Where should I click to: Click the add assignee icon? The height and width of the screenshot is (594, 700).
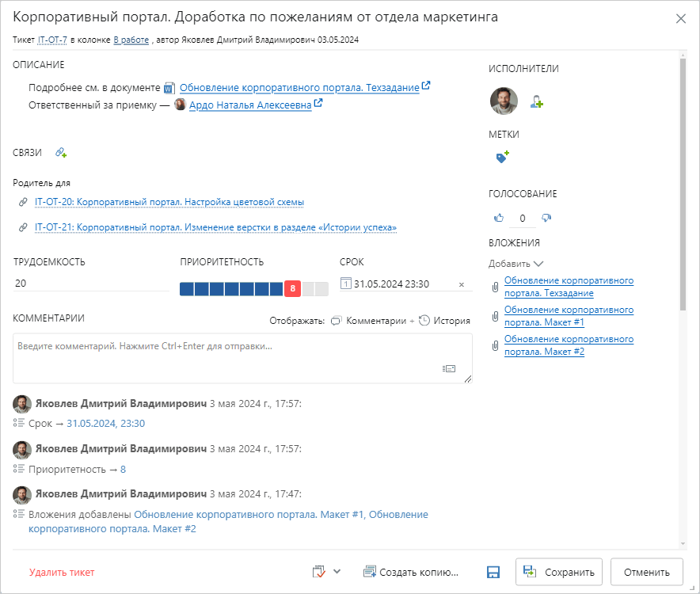pyautogui.click(x=537, y=102)
